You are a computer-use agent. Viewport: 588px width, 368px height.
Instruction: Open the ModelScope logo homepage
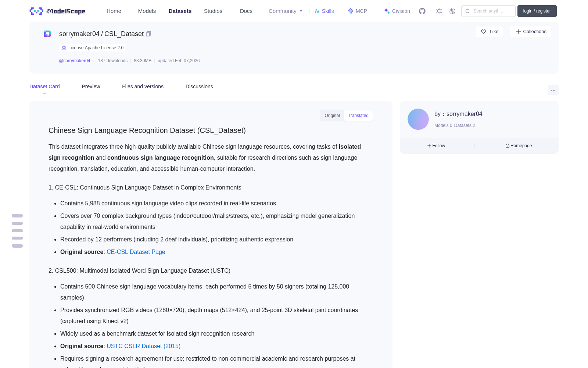coord(57,11)
